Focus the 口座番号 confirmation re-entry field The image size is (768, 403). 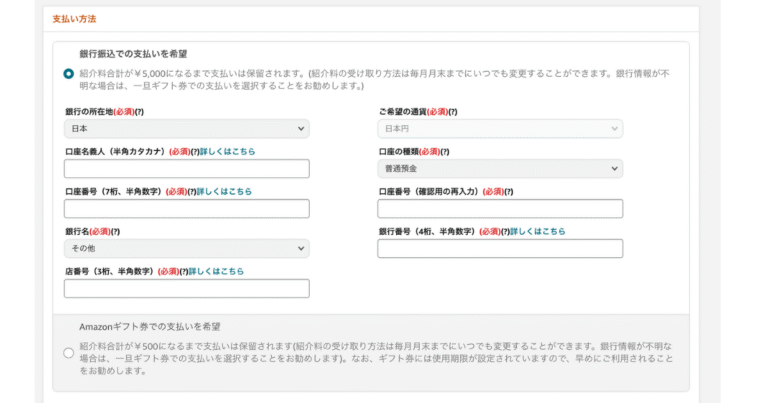(500, 209)
